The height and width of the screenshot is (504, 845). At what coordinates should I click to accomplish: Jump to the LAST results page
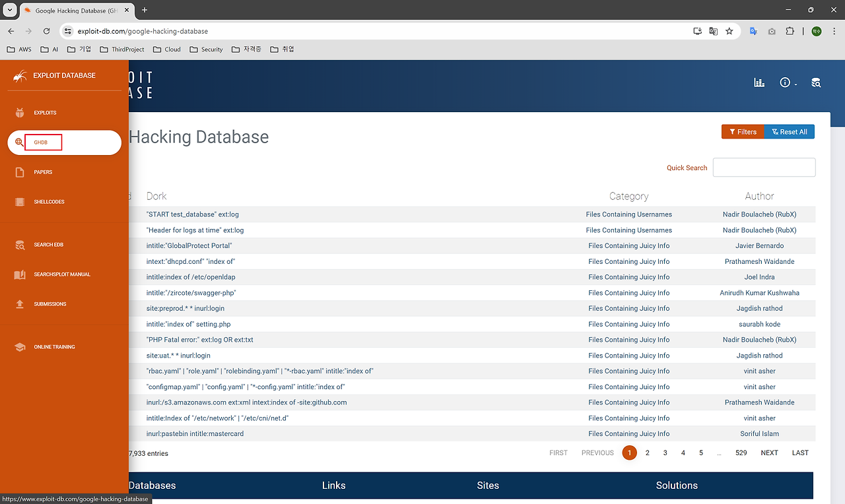tap(800, 453)
